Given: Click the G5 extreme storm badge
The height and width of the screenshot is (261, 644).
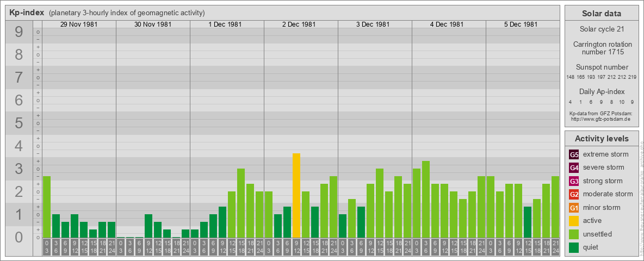Looking at the screenshot, I should tap(574, 154).
